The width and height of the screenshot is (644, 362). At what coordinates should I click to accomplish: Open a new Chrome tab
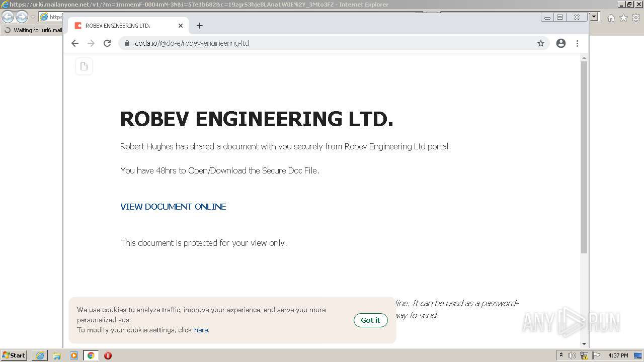pos(200,26)
